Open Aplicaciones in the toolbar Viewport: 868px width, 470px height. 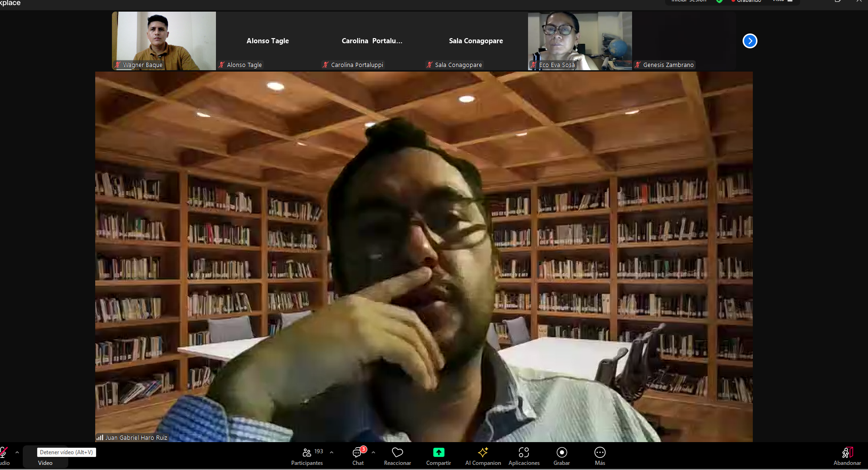click(524, 452)
